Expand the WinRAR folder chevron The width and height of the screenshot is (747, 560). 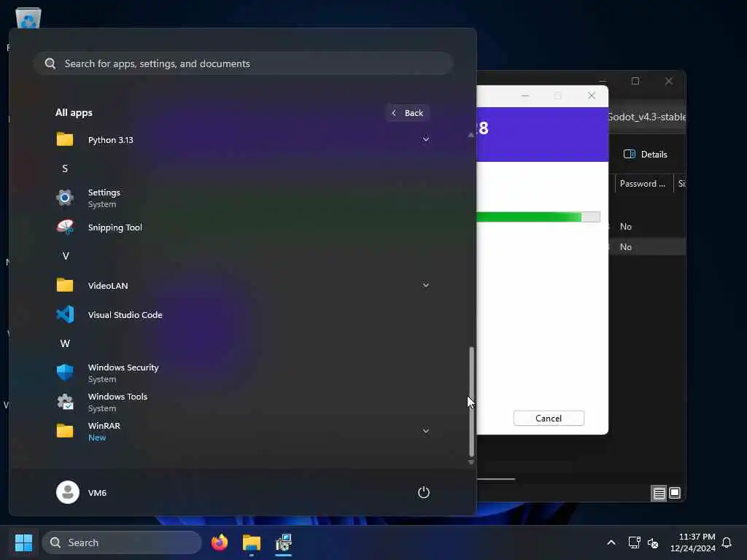426,431
